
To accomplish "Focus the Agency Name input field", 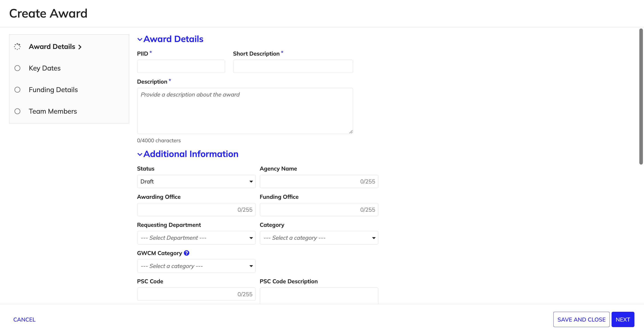I will pos(319,181).
